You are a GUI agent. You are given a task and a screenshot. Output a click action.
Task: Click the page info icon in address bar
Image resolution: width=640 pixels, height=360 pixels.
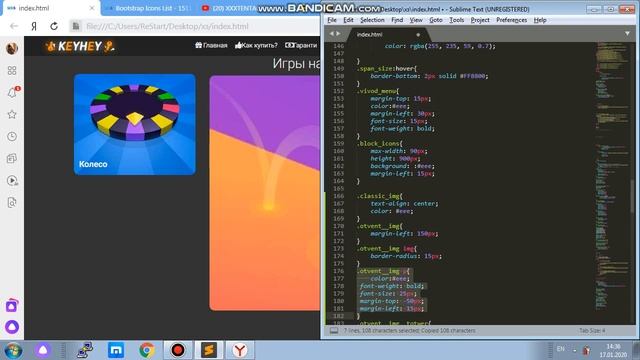point(76,26)
